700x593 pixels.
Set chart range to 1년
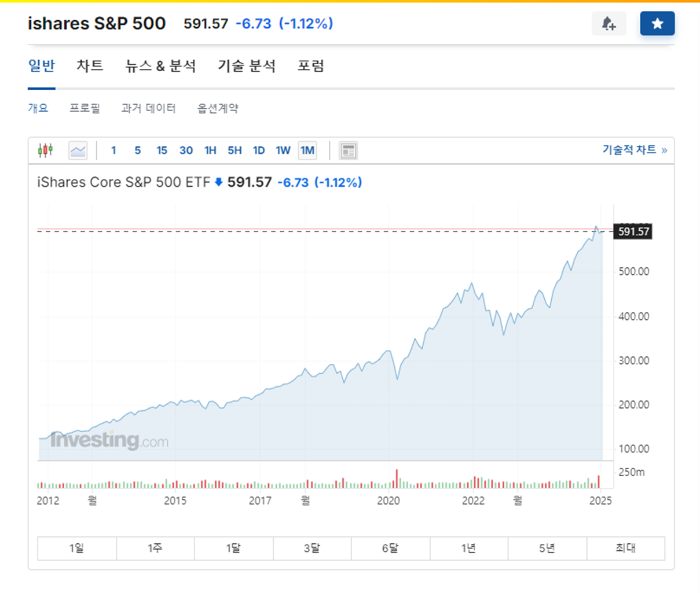pyautogui.click(x=469, y=548)
